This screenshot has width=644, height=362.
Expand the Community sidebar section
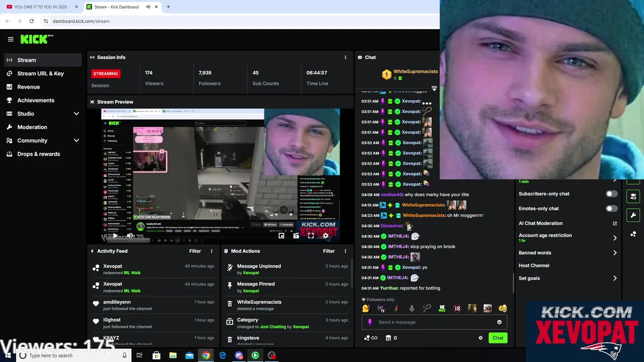click(x=76, y=141)
